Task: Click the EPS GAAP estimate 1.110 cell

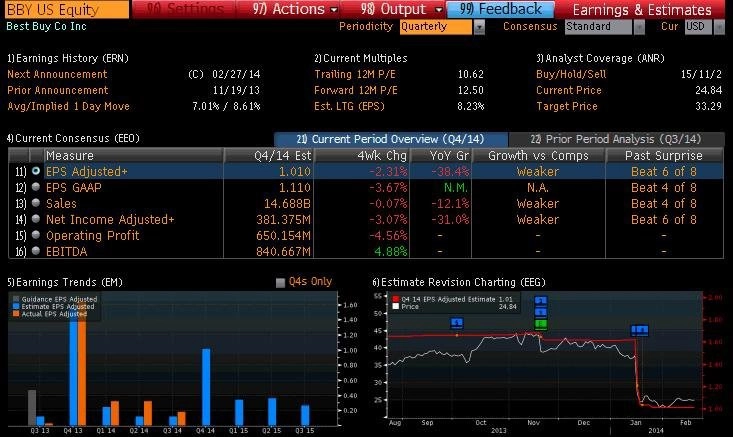Action: tap(295, 187)
